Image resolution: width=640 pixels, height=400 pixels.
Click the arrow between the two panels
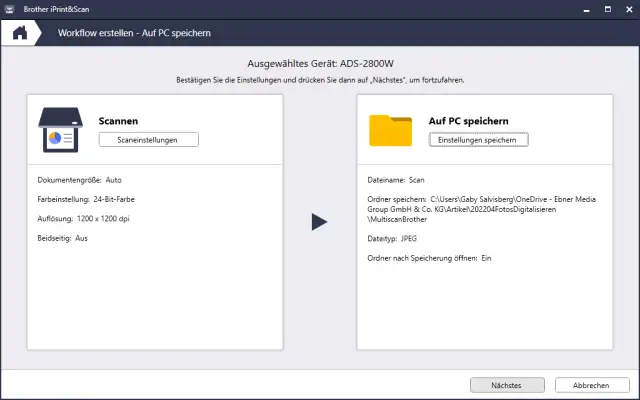[x=319, y=221]
